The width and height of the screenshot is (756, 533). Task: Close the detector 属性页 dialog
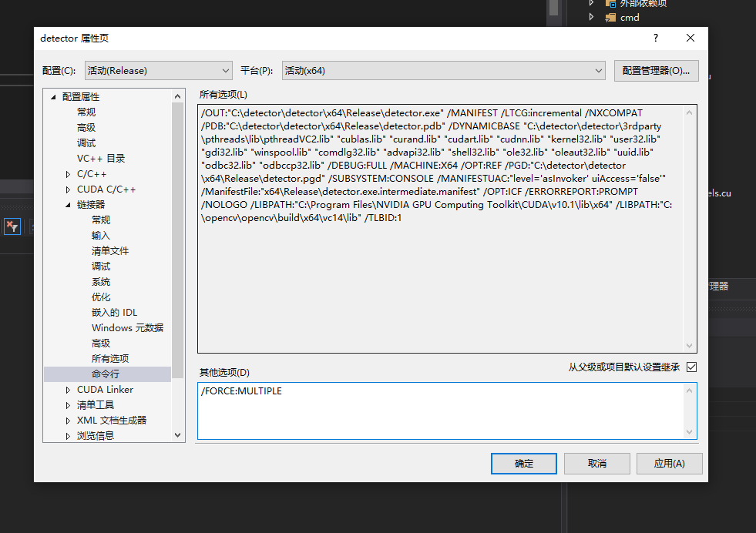pos(690,38)
